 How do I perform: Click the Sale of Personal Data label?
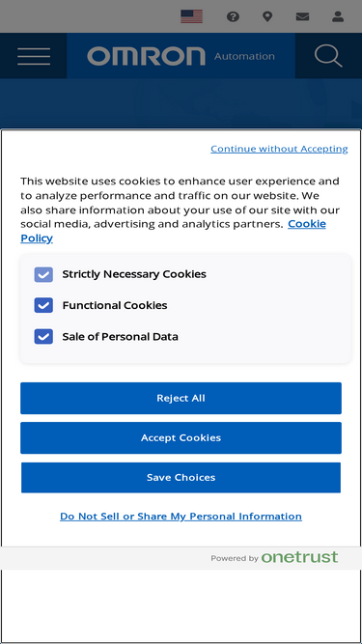(121, 336)
